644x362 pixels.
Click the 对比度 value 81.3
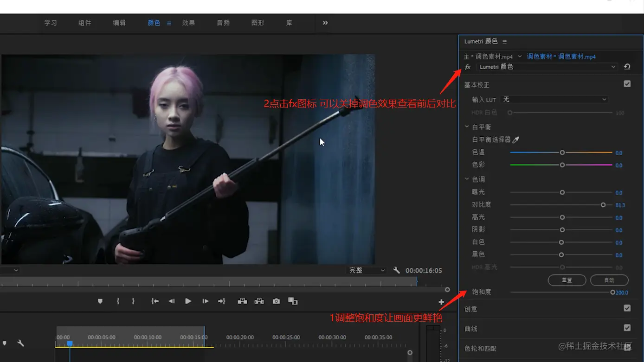(620, 205)
